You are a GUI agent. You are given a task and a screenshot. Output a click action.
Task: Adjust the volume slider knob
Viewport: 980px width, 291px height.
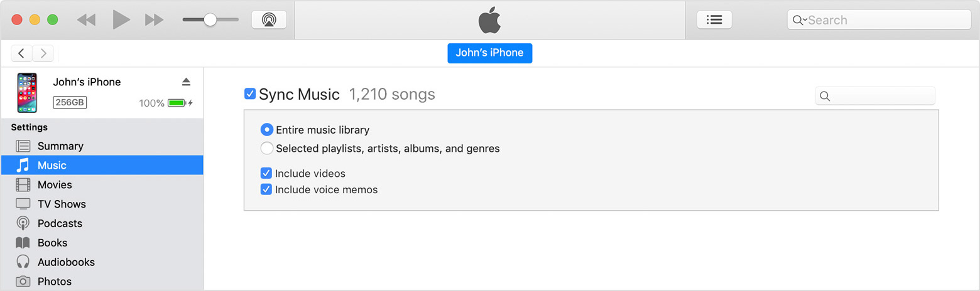(210, 19)
